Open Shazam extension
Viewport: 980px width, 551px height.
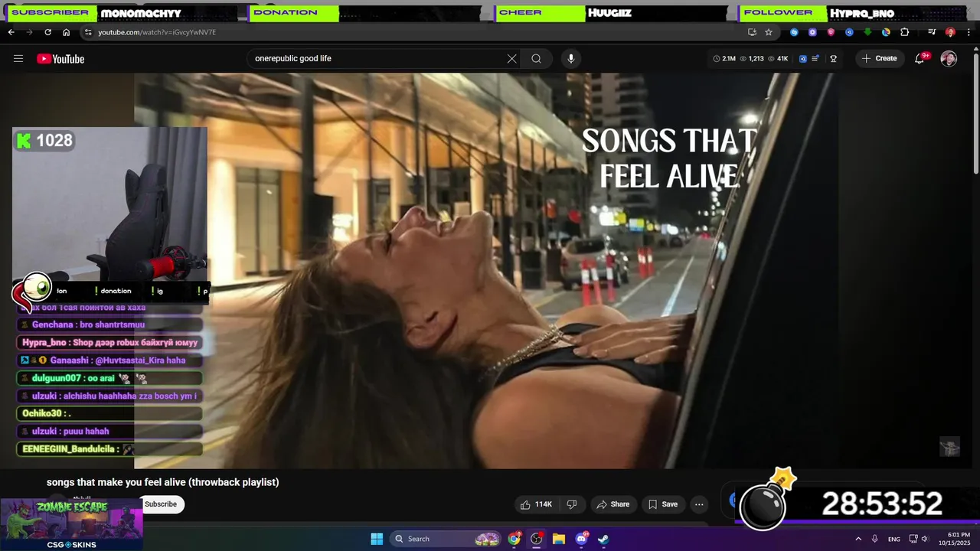[x=794, y=32]
